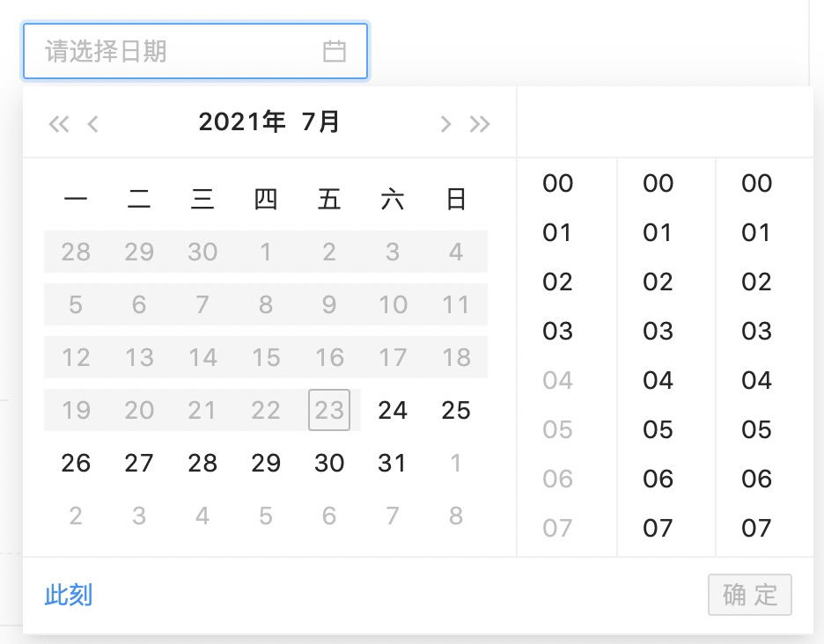Pick the date 27 in the calendar

pos(139,463)
